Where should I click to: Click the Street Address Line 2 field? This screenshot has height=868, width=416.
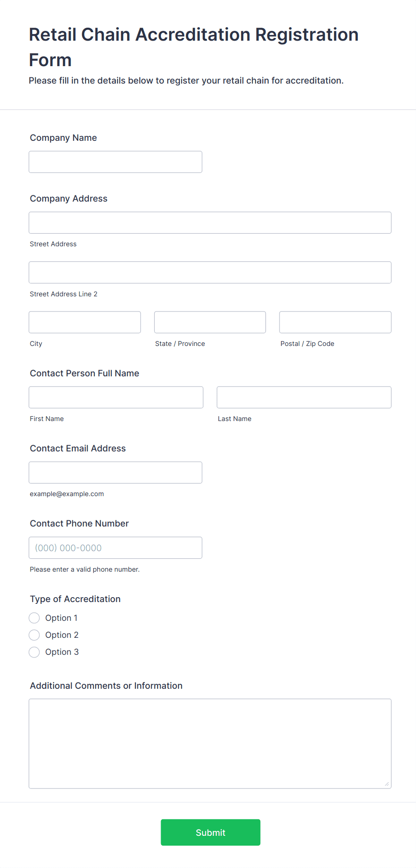pyautogui.click(x=210, y=272)
